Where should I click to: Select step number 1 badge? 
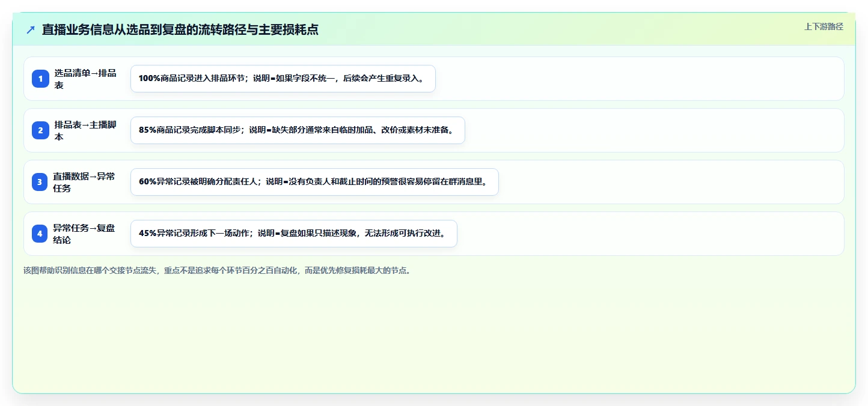pyautogui.click(x=40, y=79)
